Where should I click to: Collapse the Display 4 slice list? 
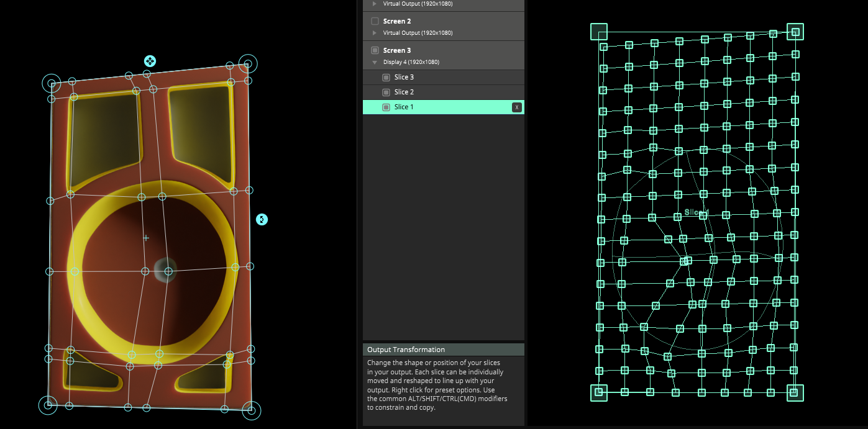(x=375, y=62)
